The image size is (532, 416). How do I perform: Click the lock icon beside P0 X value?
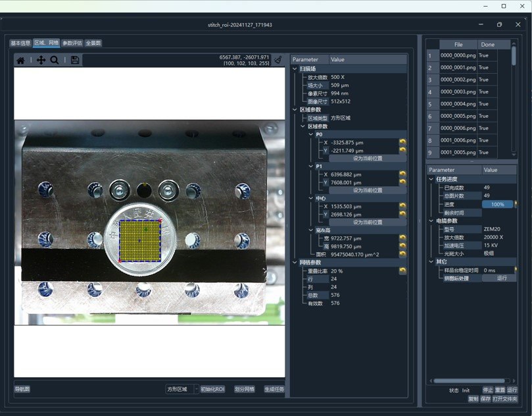tap(403, 140)
